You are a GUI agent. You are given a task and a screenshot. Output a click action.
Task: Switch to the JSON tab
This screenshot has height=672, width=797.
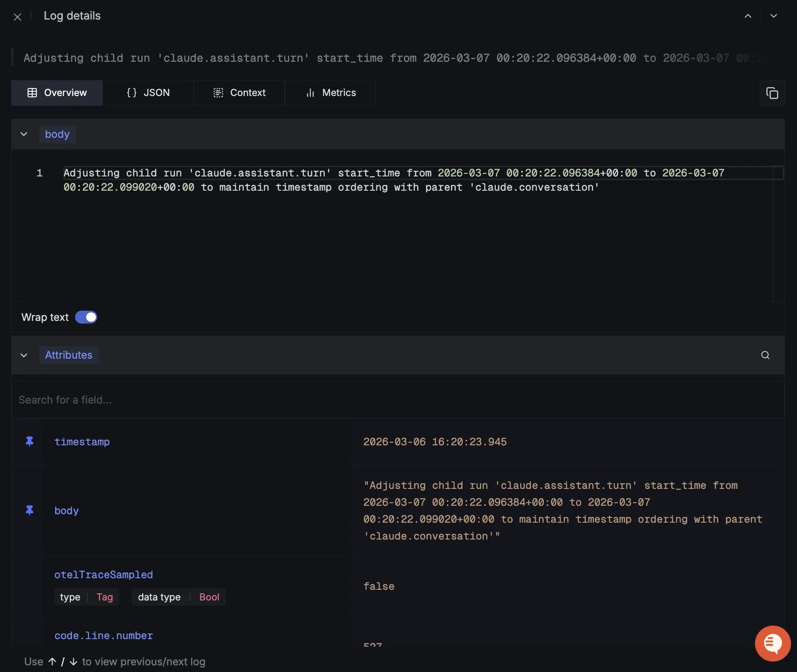pos(148,93)
